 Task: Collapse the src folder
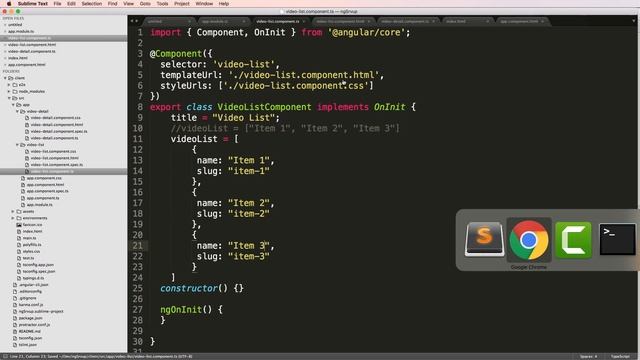(x=9, y=98)
